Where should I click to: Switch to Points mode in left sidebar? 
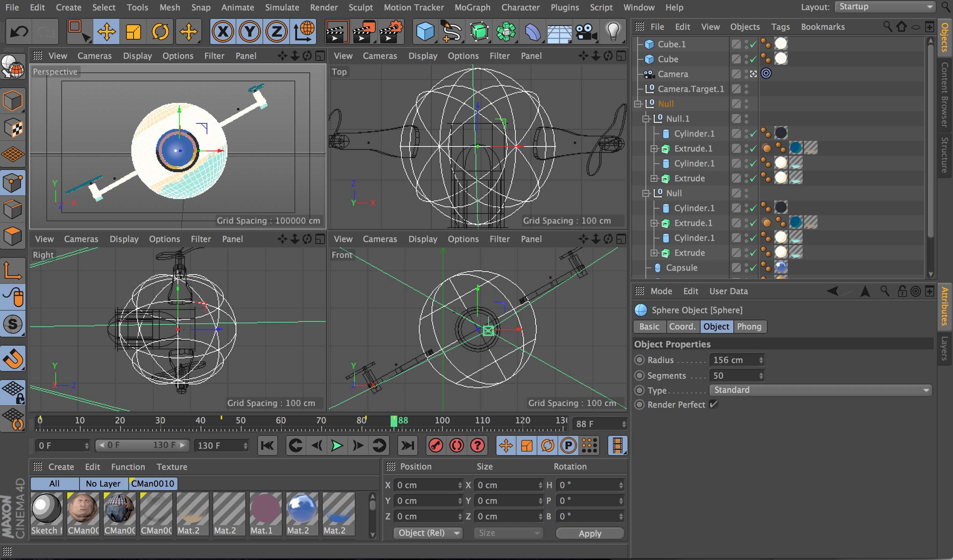(x=13, y=183)
